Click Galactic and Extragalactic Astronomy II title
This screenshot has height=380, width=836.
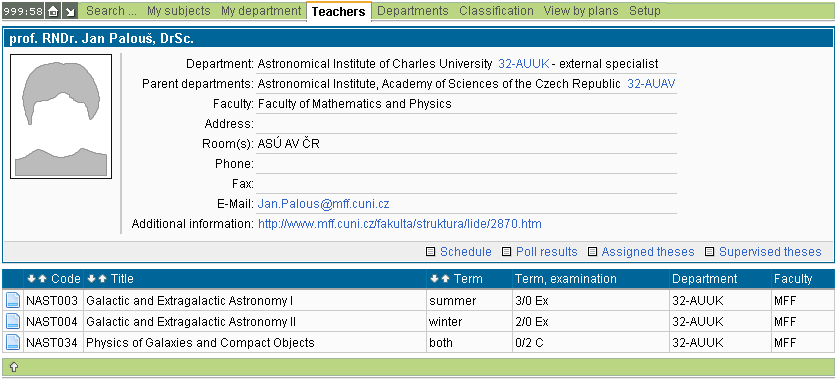(191, 321)
